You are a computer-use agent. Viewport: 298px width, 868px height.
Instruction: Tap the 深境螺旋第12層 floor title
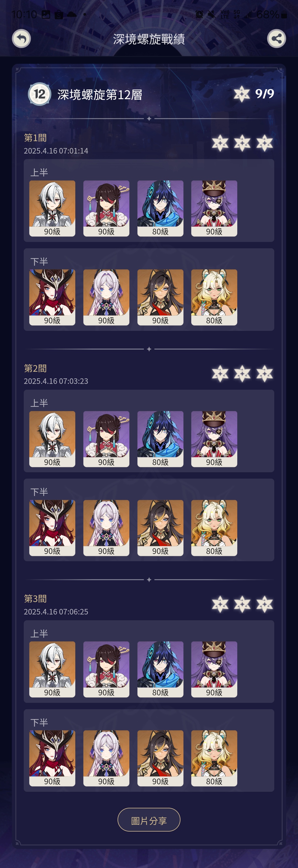[x=100, y=95]
